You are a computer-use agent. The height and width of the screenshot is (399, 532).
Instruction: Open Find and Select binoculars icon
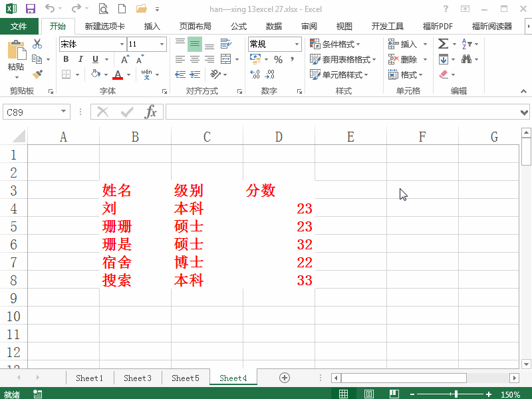pos(467,59)
